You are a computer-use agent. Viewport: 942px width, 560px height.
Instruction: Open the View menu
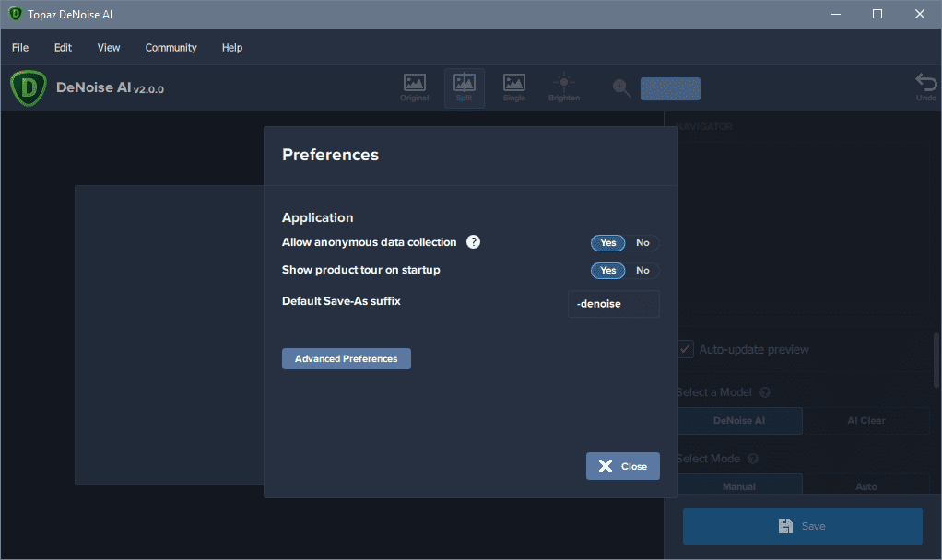pos(108,47)
